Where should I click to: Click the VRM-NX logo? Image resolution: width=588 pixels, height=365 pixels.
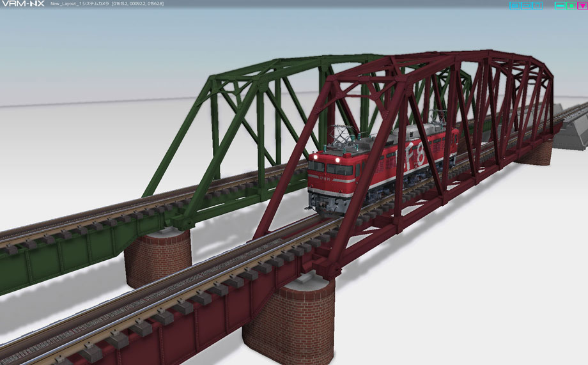[23, 4]
